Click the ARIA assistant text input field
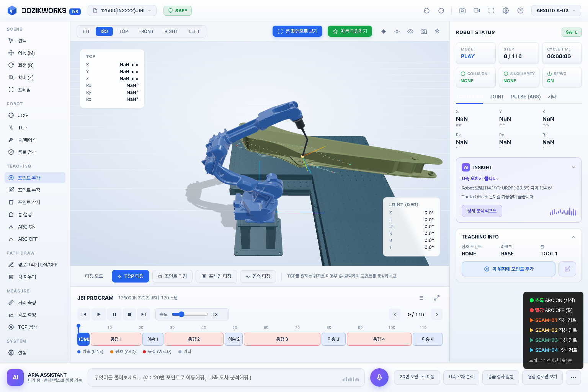Screen dimensions: 588x392 [x=226, y=377]
